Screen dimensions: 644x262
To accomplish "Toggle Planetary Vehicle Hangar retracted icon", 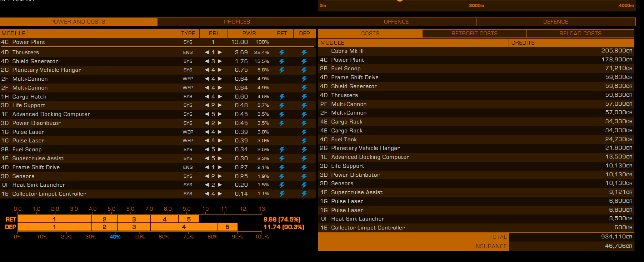I will click(282, 70).
